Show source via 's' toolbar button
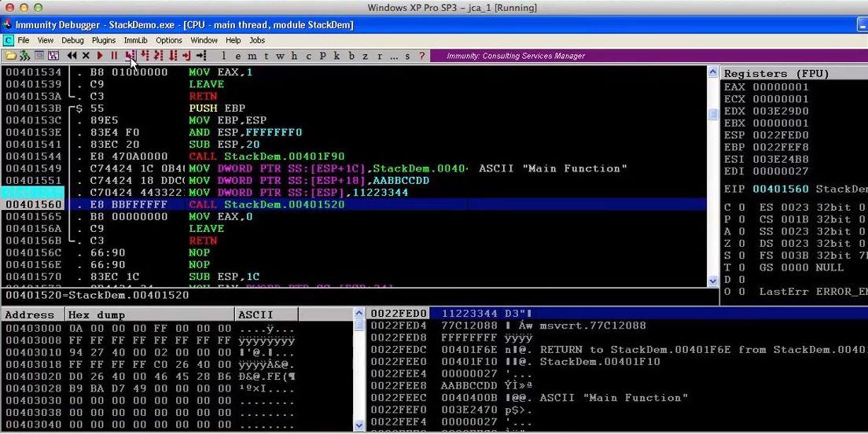Image resolution: width=868 pixels, height=434 pixels. (407, 55)
